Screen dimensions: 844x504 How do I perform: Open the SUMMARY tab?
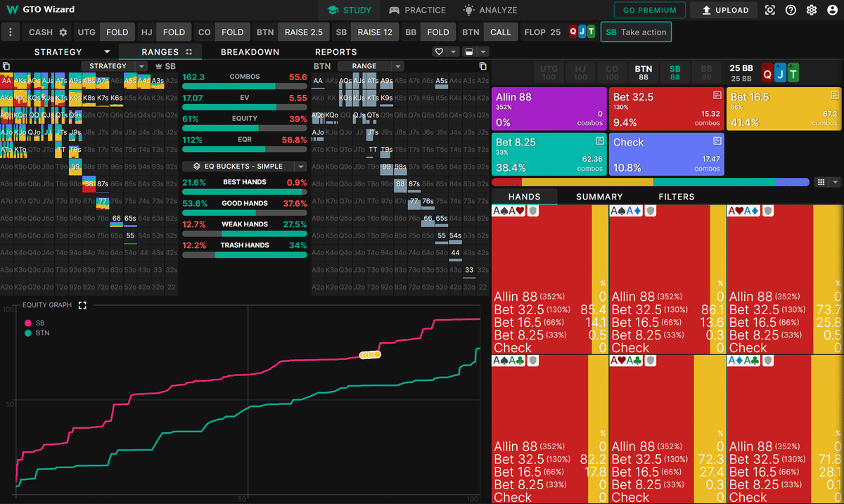599,197
